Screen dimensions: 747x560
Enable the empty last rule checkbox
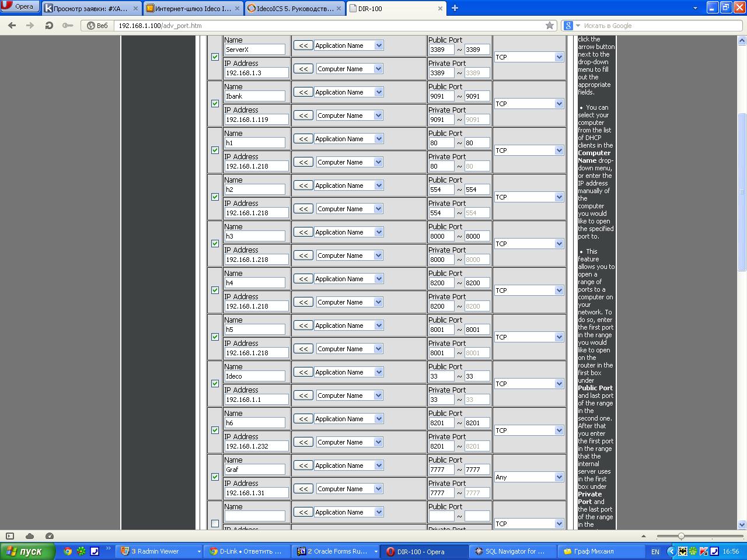[215, 523]
